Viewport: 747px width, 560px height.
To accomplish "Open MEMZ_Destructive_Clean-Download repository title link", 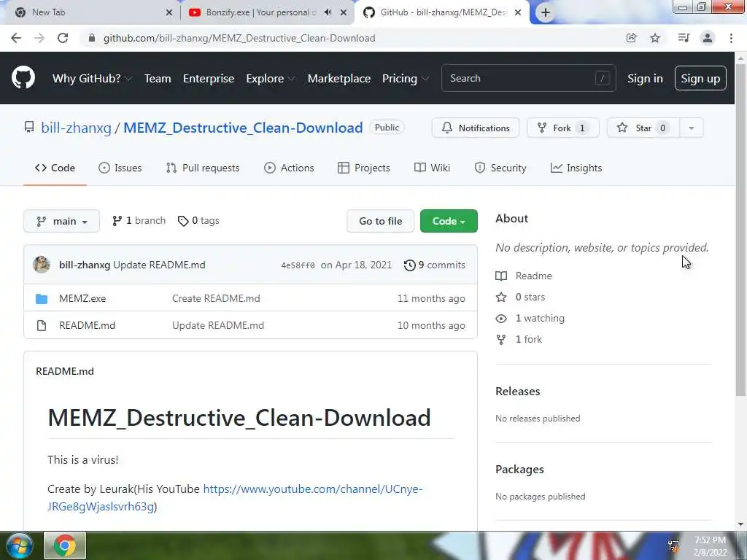I will point(243,128).
